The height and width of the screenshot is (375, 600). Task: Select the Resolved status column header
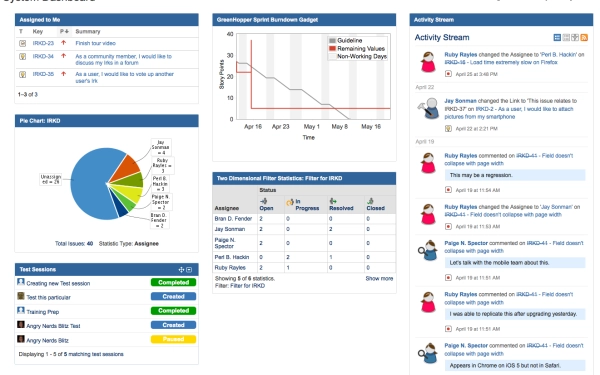(341, 204)
